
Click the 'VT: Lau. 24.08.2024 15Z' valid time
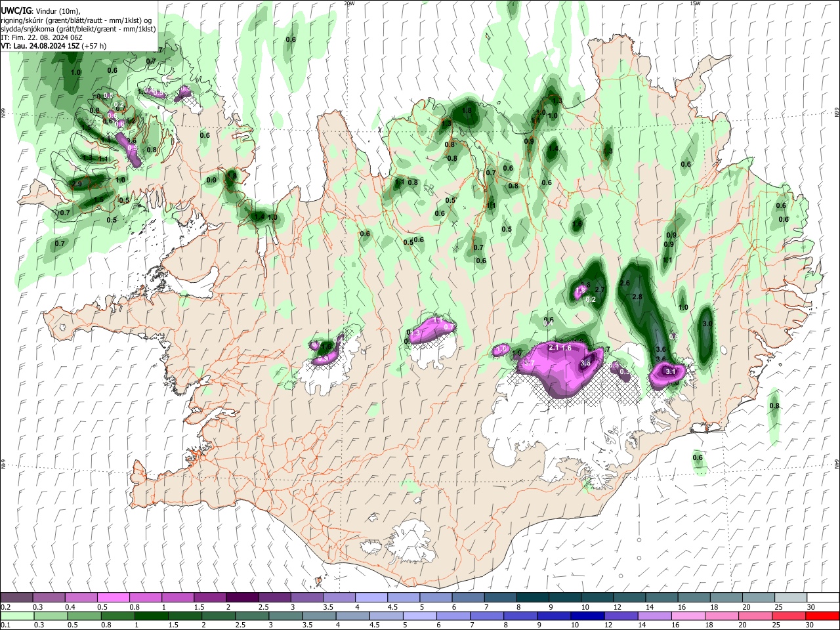41,47
